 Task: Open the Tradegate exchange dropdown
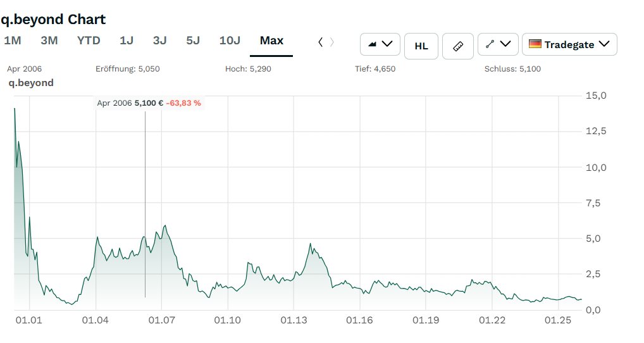click(x=569, y=44)
